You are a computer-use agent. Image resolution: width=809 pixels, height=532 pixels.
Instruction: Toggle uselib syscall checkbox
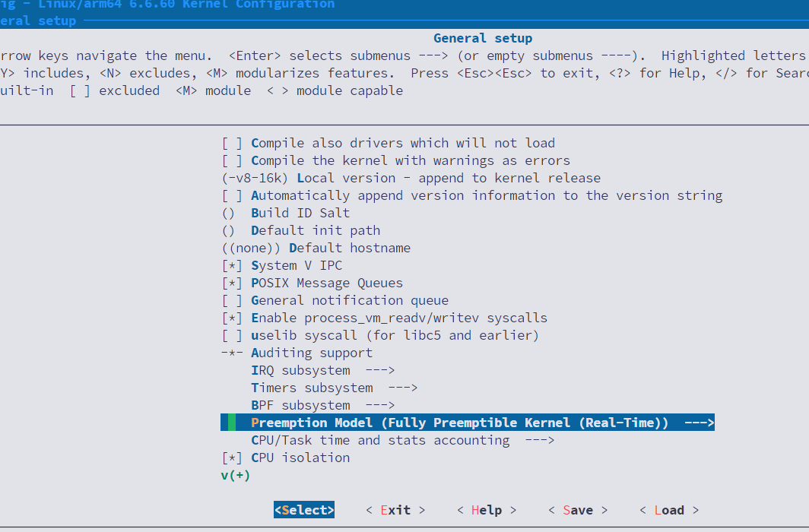232,335
